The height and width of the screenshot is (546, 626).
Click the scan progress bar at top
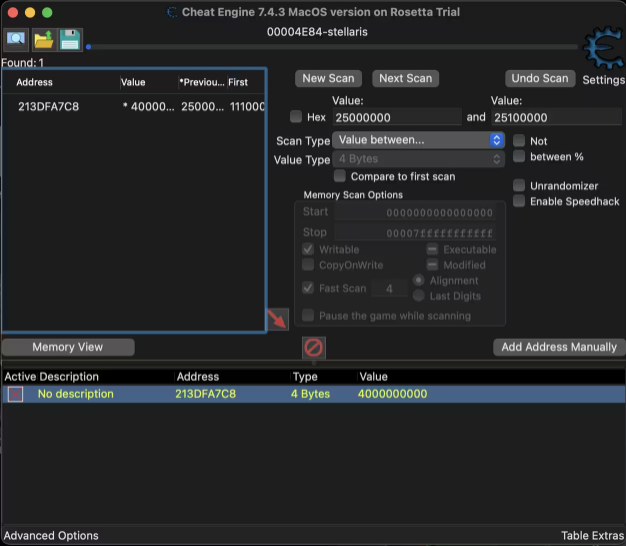pos(330,46)
